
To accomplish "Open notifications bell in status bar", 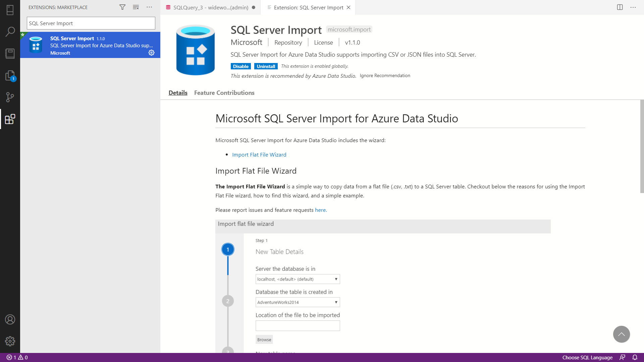I will click(635, 357).
